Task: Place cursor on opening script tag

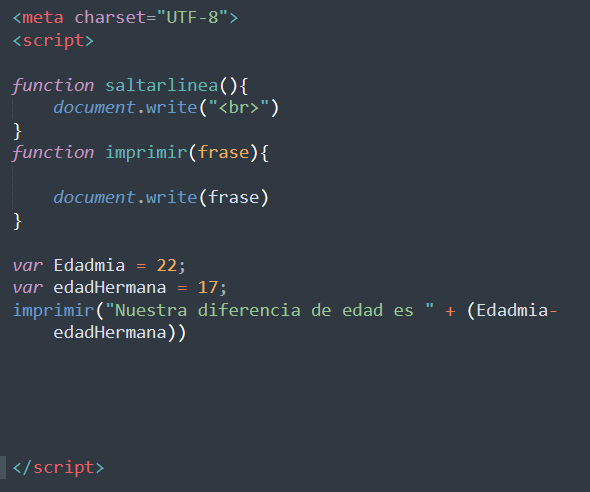Action: pos(53,41)
